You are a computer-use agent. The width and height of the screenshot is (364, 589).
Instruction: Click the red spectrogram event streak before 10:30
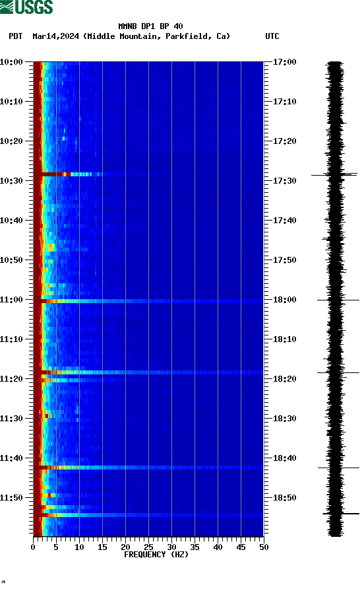[67, 174]
